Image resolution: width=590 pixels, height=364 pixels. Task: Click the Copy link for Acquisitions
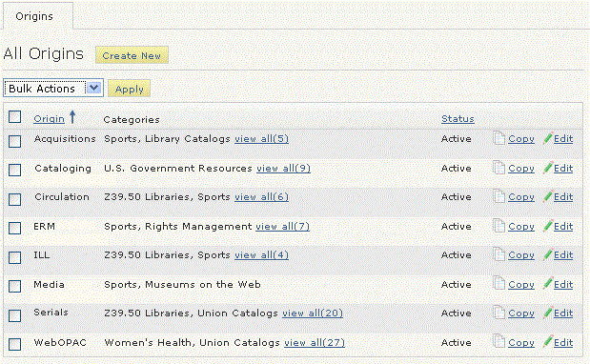pos(521,139)
